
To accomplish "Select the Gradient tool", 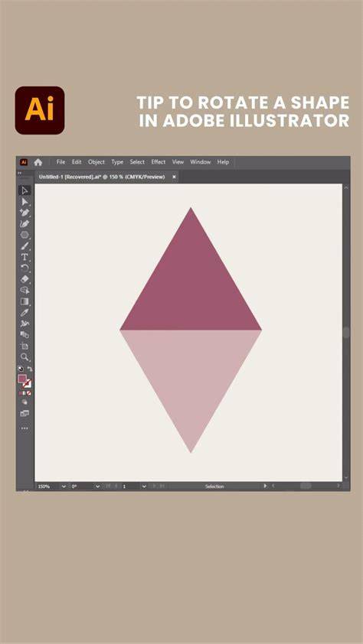I will [25, 301].
